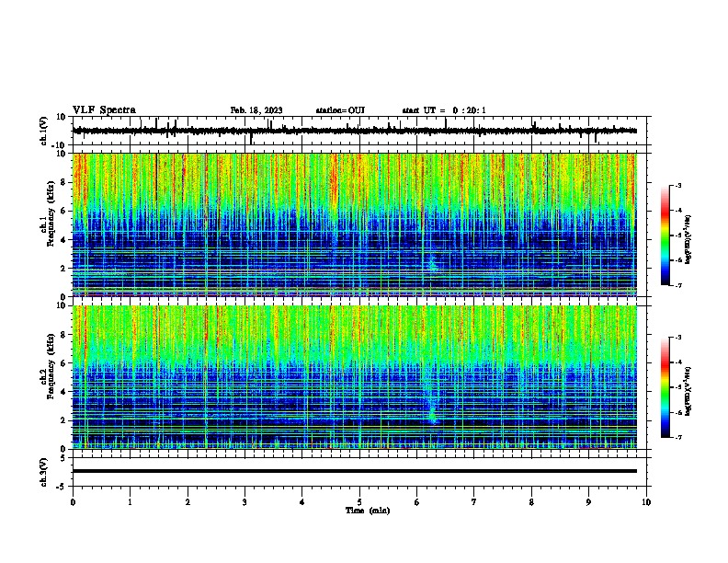This screenshot has width=728, height=563.
Task: Click the "9" tick label on the time axis
Action: pos(588,502)
